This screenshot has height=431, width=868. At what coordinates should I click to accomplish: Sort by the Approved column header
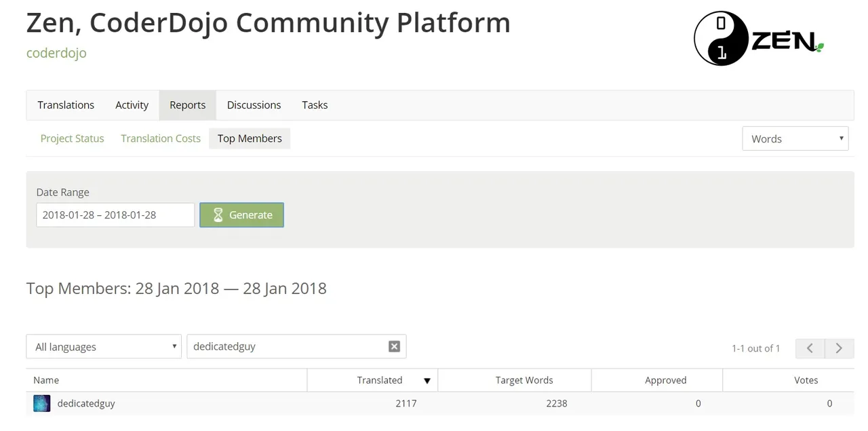pyautogui.click(x=657, y=380)
